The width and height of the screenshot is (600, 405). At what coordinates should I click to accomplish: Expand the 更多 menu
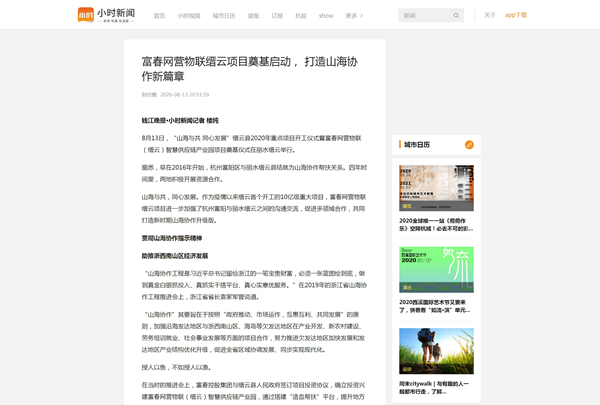[354, 16]
